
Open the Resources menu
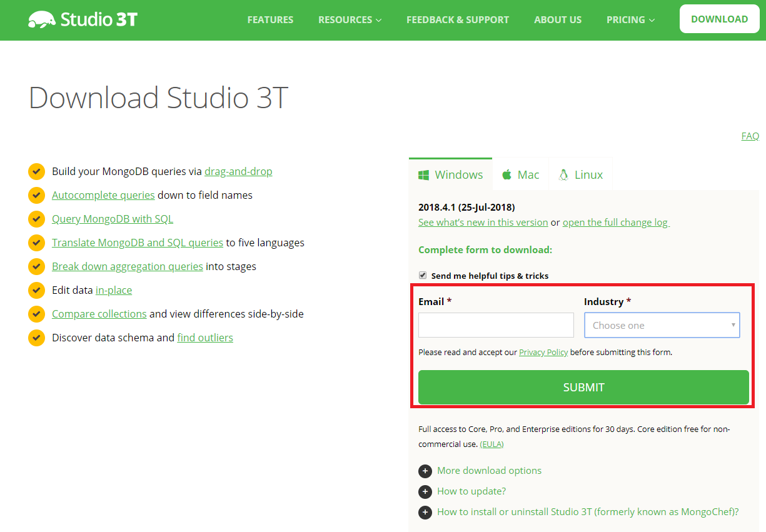point(349,20)
